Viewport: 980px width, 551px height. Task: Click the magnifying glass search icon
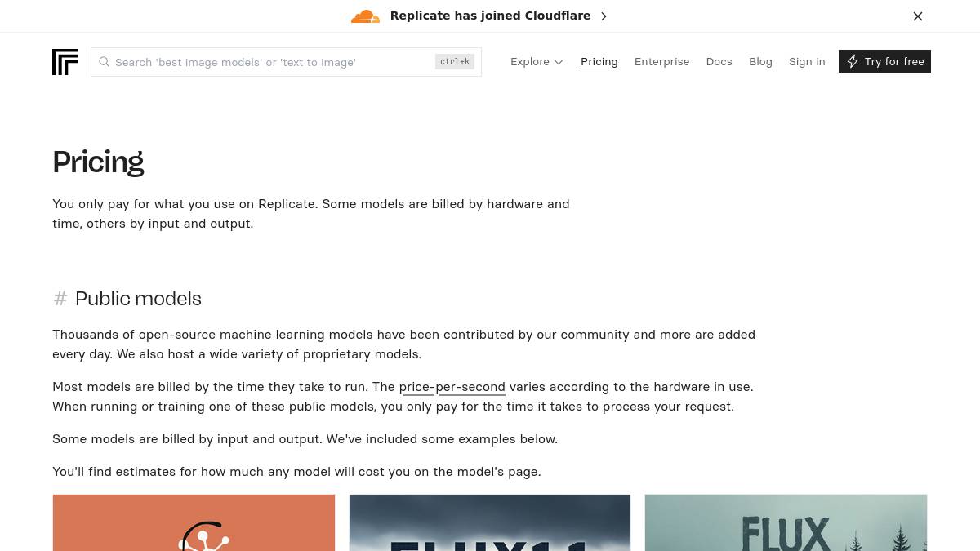[x=105, y=62]
